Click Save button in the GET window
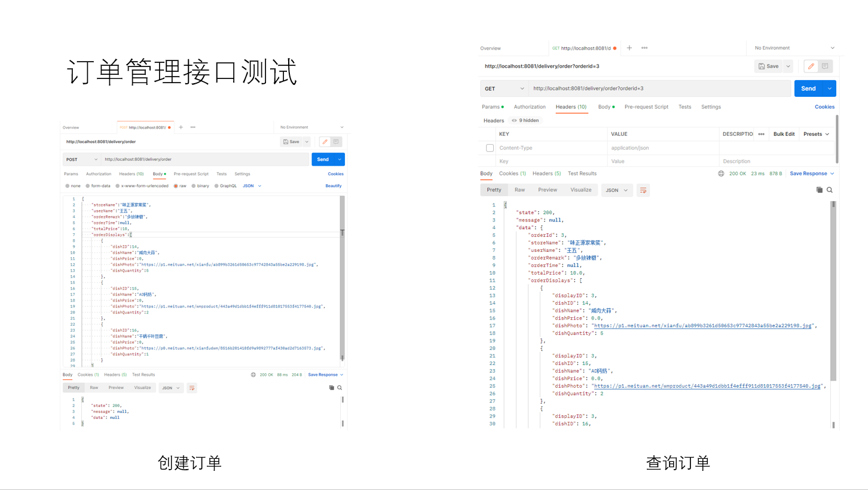 [769, 66]
